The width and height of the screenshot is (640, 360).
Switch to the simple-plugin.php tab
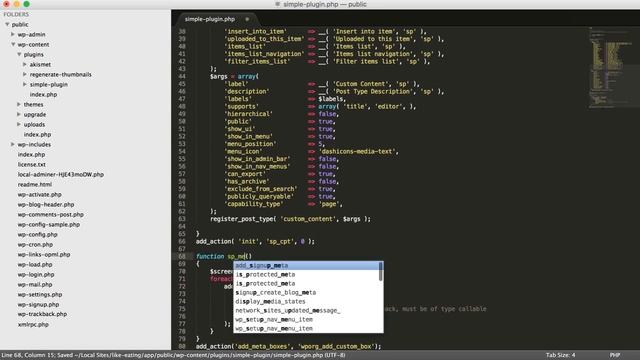point(210,19)
